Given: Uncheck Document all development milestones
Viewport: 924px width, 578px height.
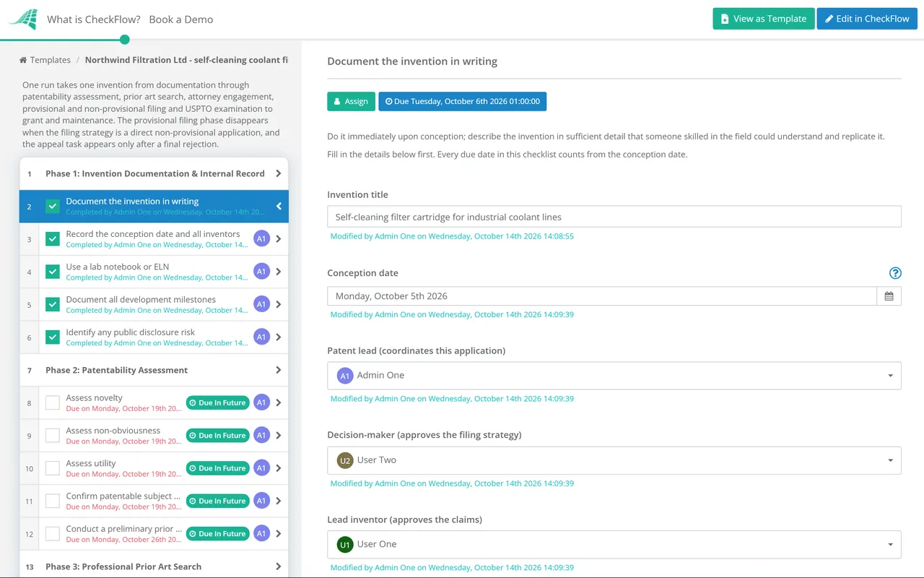Looking at the screenshot, I should pyautogui.click(x=53, y=304).
